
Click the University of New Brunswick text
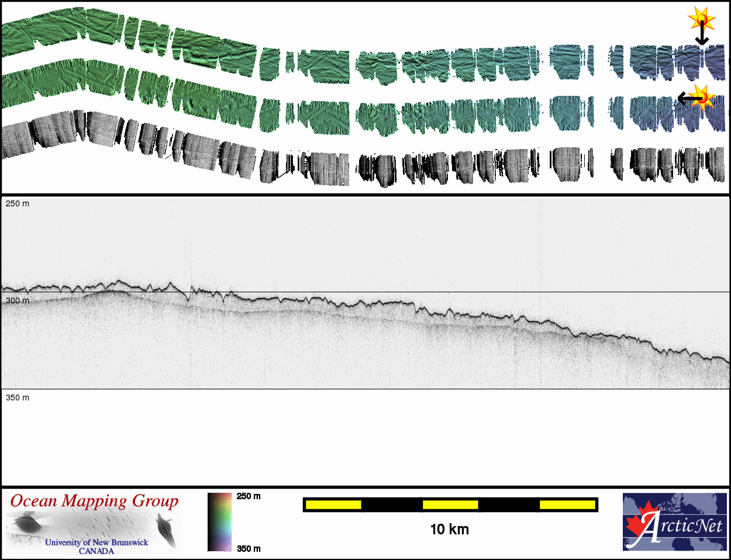[96, 542]
